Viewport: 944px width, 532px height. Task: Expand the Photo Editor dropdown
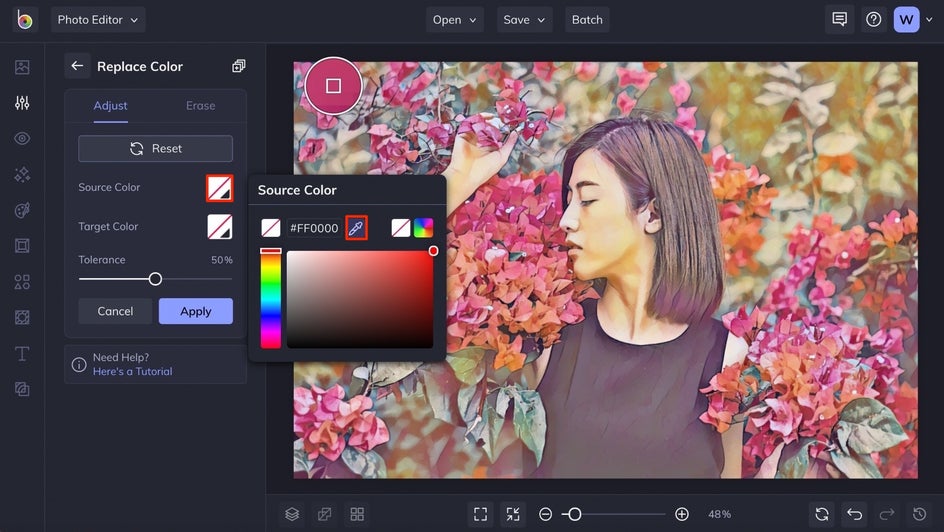[x=98, y=20]
